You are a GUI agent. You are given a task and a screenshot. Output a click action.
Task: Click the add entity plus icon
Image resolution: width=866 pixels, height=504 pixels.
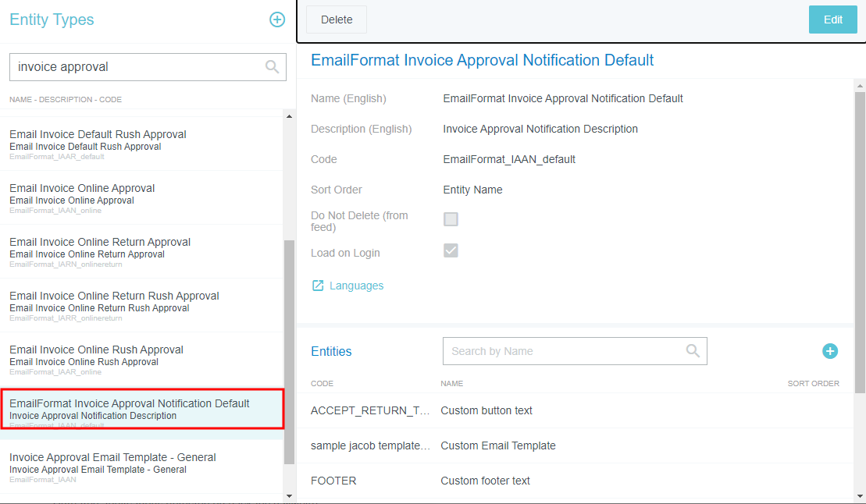(829, 351)
